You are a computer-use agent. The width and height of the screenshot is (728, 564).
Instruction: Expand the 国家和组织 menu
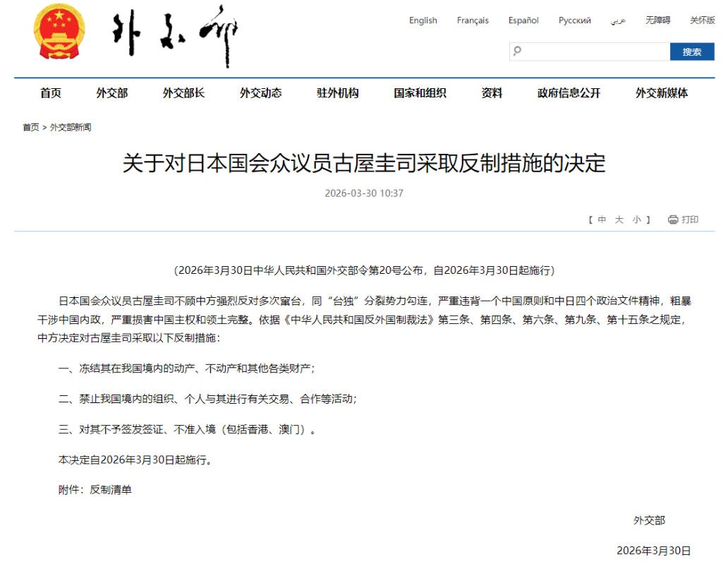point(420,93)
